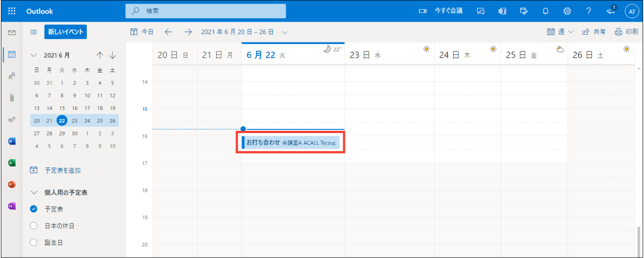The width and height of the screenshot is (644, 258).
Task: Open the Help question mark
Action: 589,11
